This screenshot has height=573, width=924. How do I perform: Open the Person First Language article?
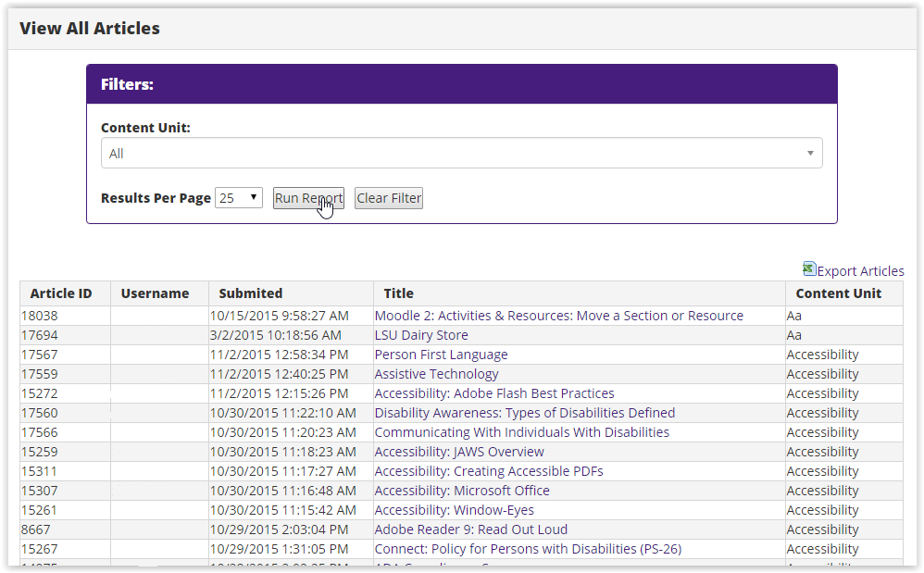click(x=441, y=354)
